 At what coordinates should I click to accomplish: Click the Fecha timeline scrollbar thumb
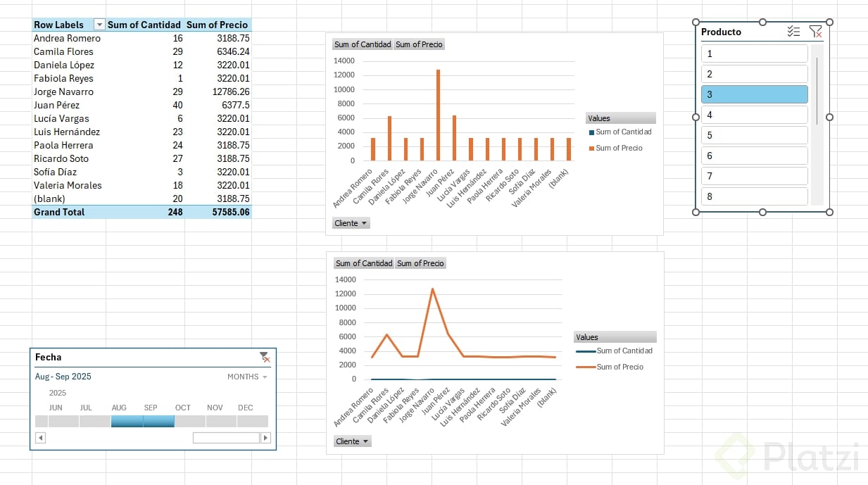click(226, 438)
